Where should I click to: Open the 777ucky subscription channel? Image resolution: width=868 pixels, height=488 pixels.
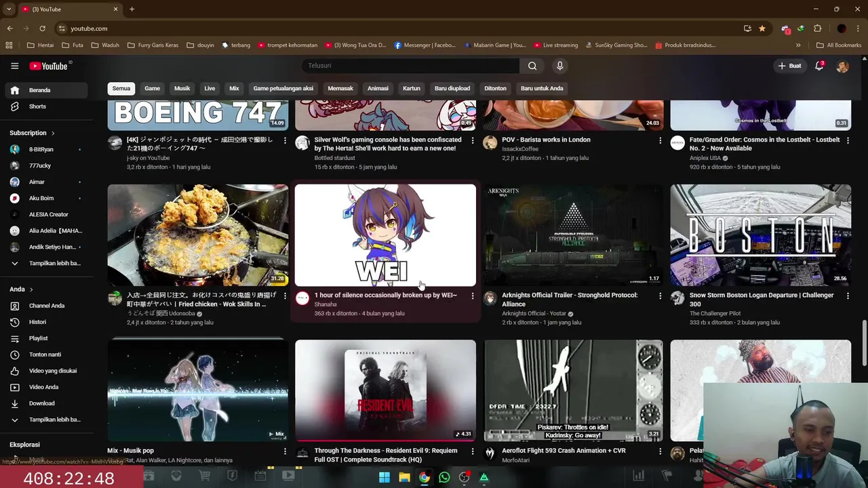point(46,165)
